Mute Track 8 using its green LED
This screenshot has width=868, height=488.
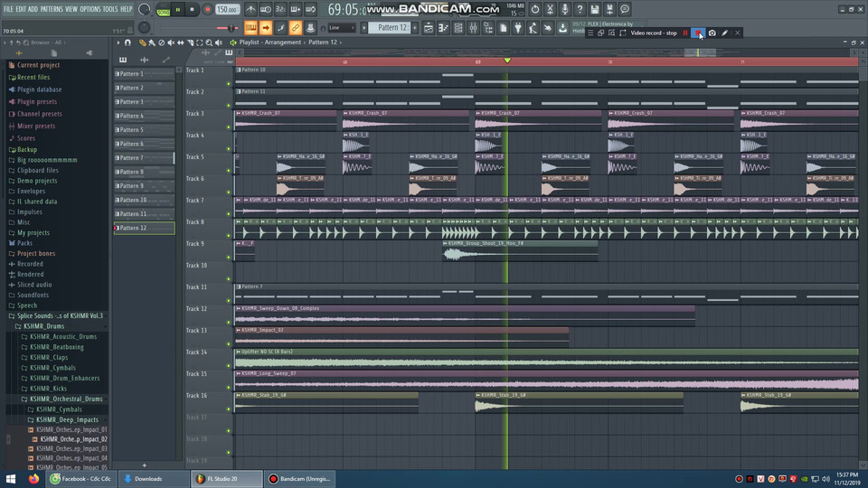[229, 235]
